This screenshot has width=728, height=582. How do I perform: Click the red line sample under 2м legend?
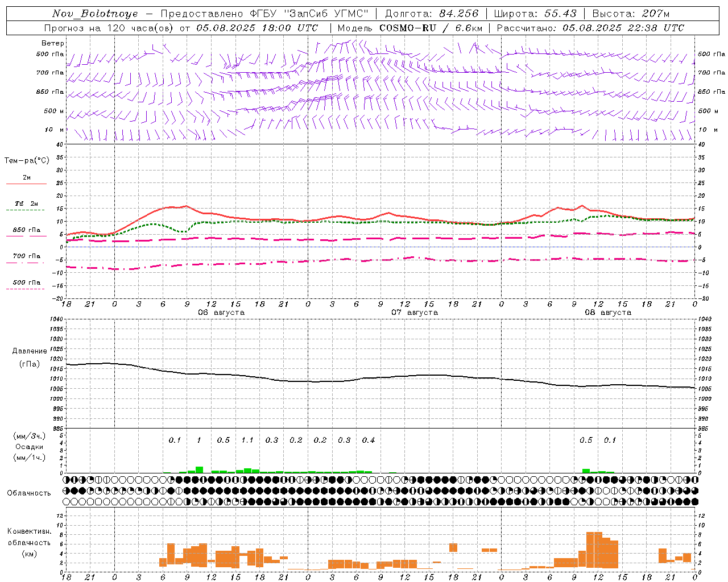tap(27, 184)
